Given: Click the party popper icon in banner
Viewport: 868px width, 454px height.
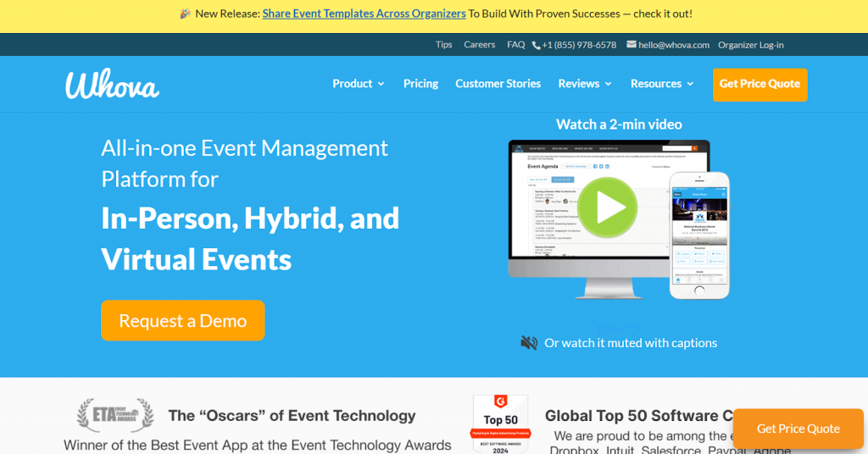Looking at the screenshot, I should 186,14.
